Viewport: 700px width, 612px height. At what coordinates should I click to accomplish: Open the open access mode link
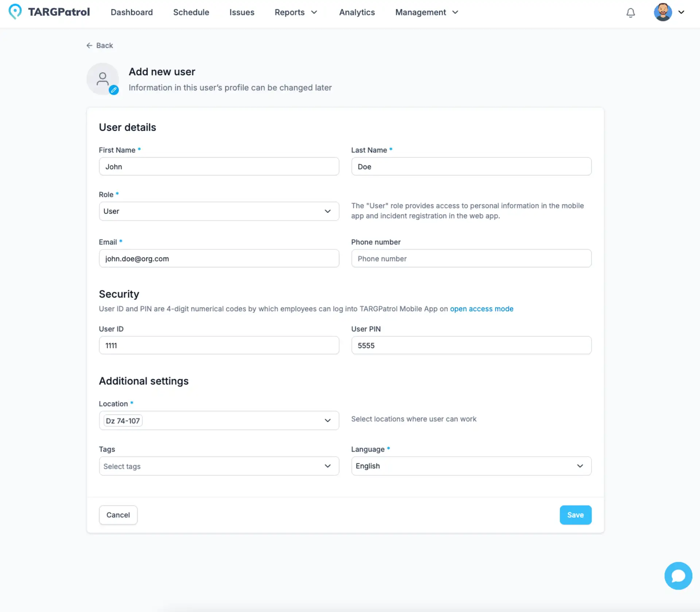[x=482, y=309]
